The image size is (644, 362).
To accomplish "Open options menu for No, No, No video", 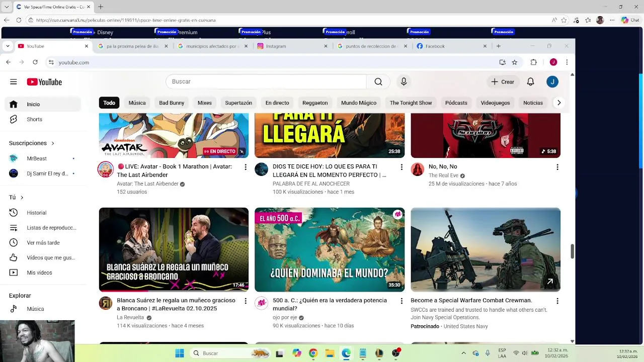I will point(557,167).
